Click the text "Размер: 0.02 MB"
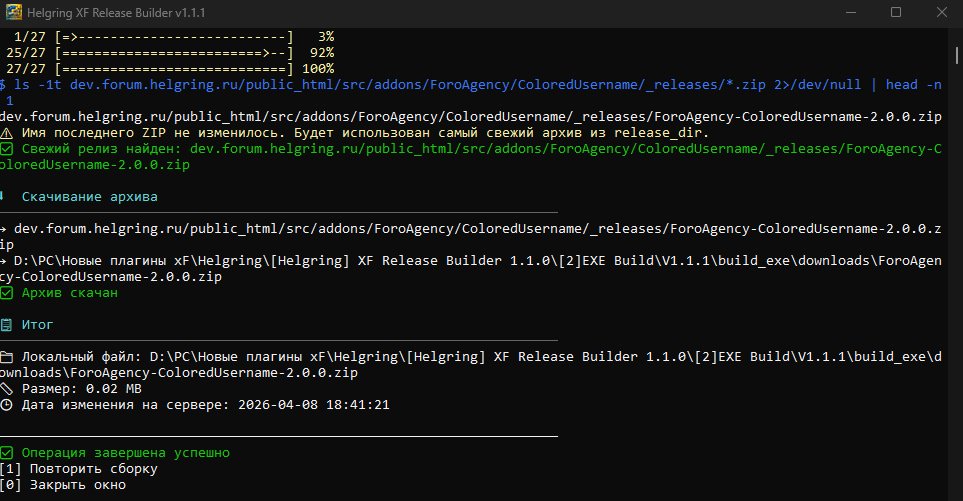The width and height of the screenshot is (963, 501). coord(82,389)
